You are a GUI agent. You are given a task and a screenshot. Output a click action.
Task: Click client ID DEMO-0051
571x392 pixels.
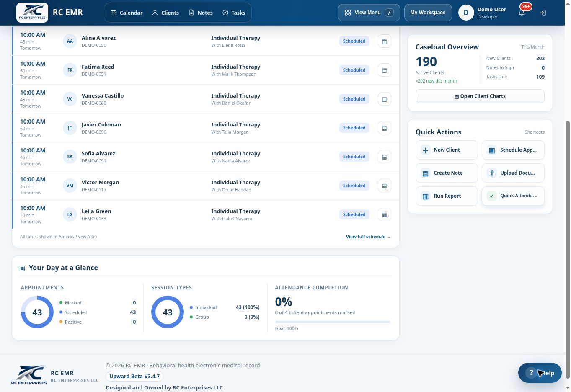pyautogui.click(x=94, y=74)
